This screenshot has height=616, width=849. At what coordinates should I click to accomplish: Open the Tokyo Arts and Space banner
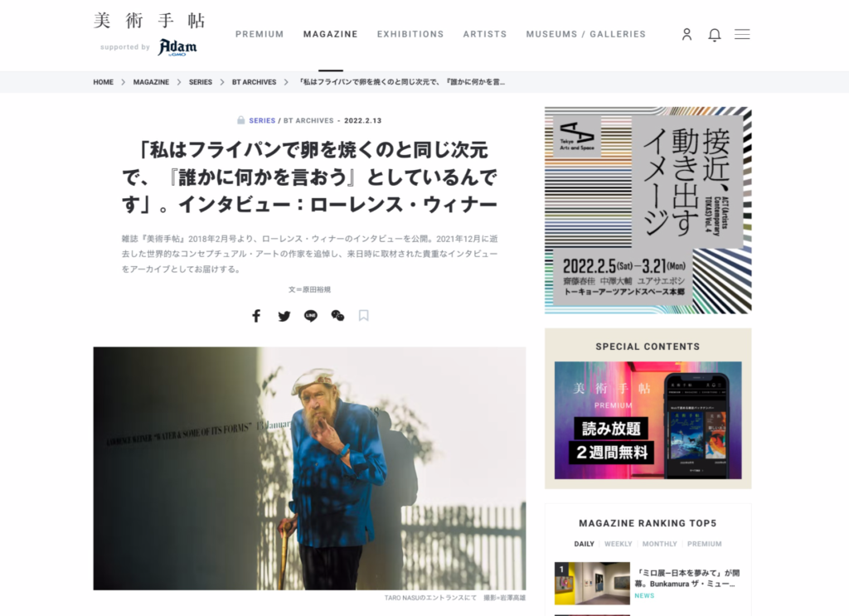648,210
